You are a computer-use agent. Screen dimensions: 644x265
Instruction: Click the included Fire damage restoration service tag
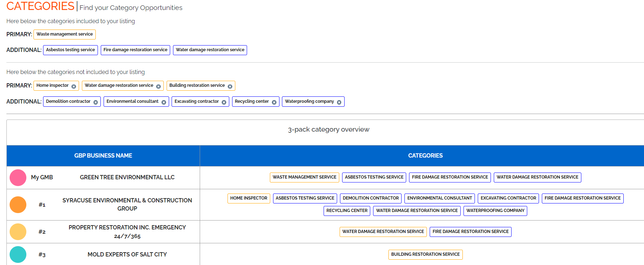[x=135, y=50]
